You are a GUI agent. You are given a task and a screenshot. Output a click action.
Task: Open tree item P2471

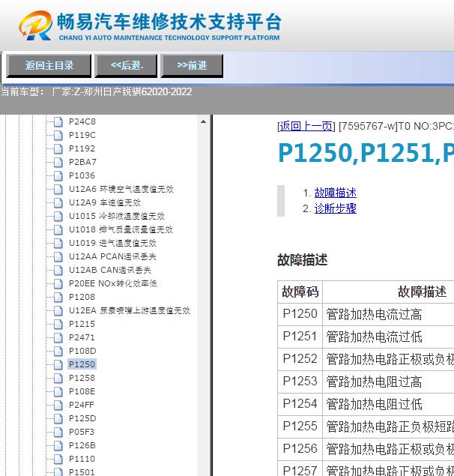click(x=82, y=337)
